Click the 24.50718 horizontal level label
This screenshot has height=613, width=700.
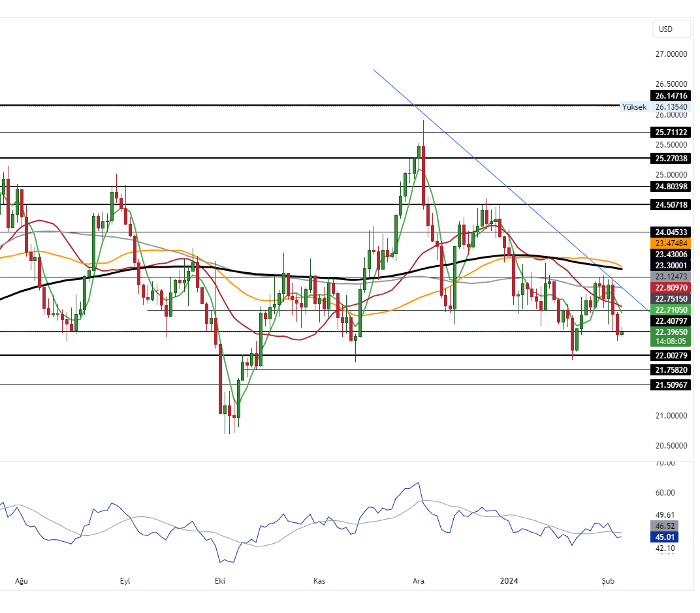671,204
